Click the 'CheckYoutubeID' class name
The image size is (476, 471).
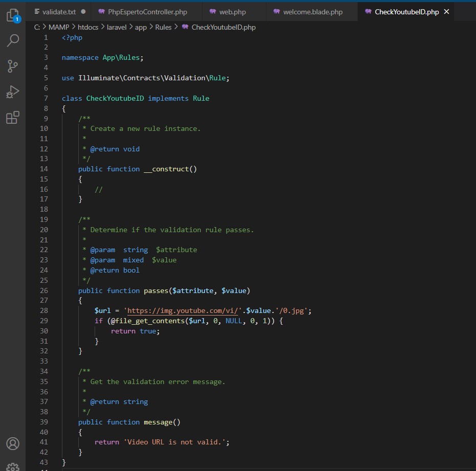pyautogui.click(x=115, y=98)
